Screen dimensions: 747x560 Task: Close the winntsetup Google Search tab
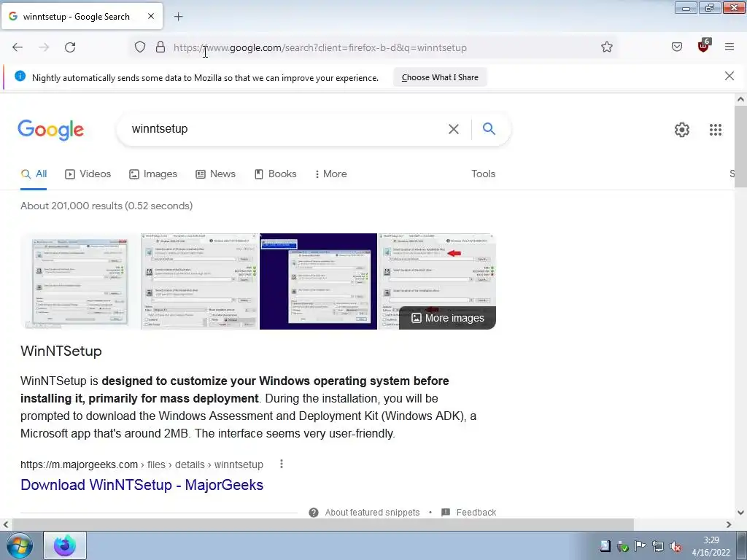click(x=150, y=16)
